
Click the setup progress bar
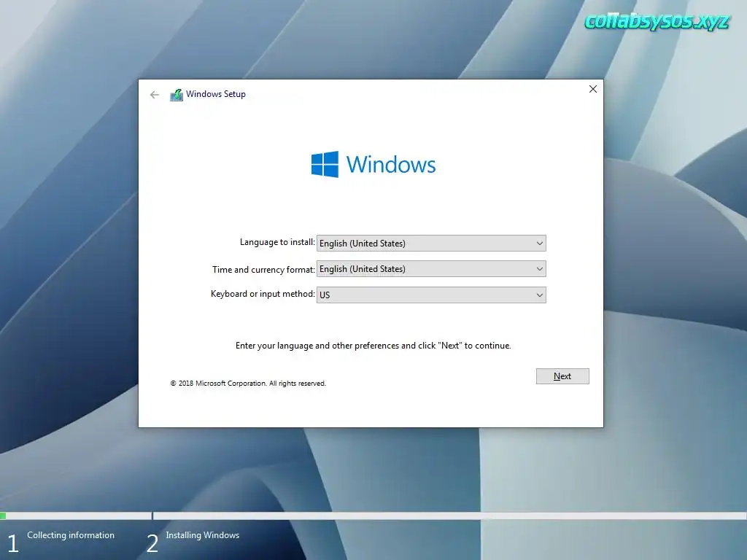[373, 516]
